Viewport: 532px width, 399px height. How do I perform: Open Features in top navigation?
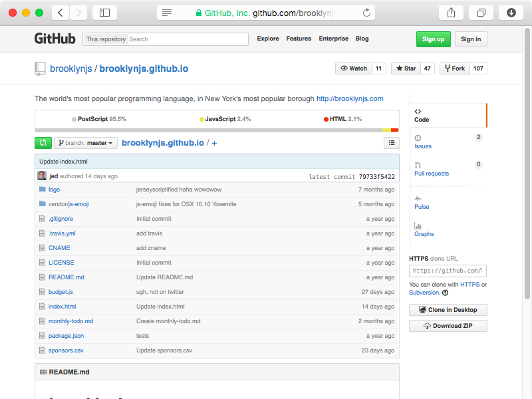pos(299,39)
